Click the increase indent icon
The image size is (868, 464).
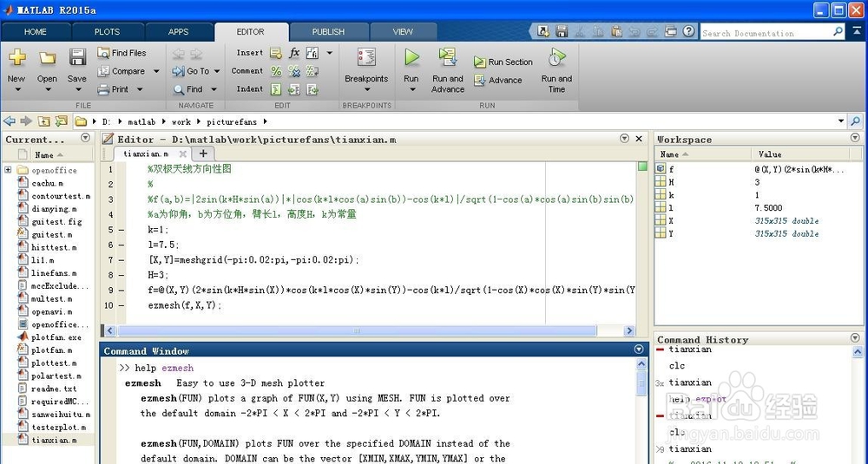click(x=294, y=89)
